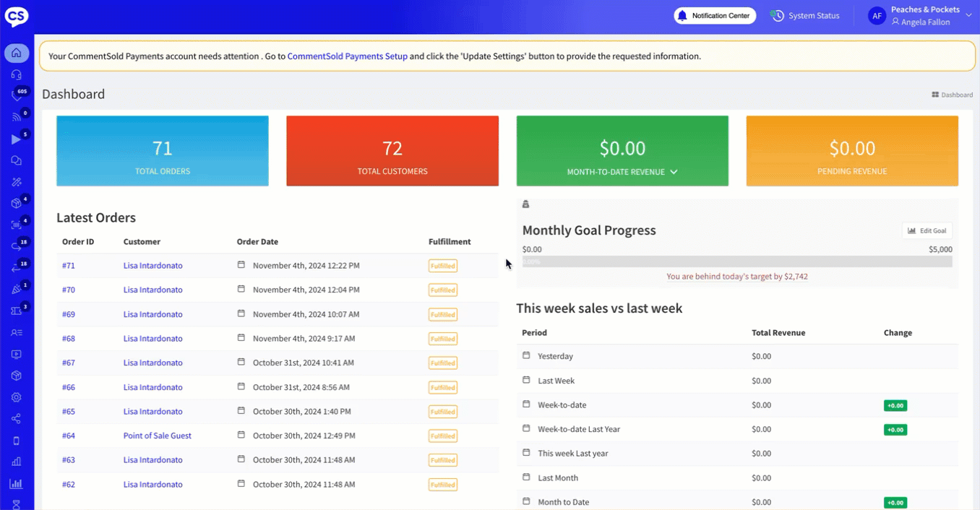Click the Monthly Goal progress bar
This screenshot has height=510, width=980.
point(736,262)
